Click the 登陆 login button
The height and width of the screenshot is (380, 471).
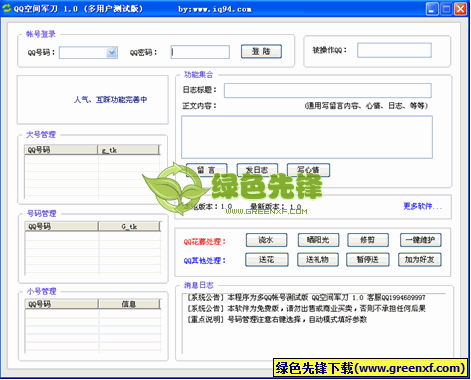261,51
